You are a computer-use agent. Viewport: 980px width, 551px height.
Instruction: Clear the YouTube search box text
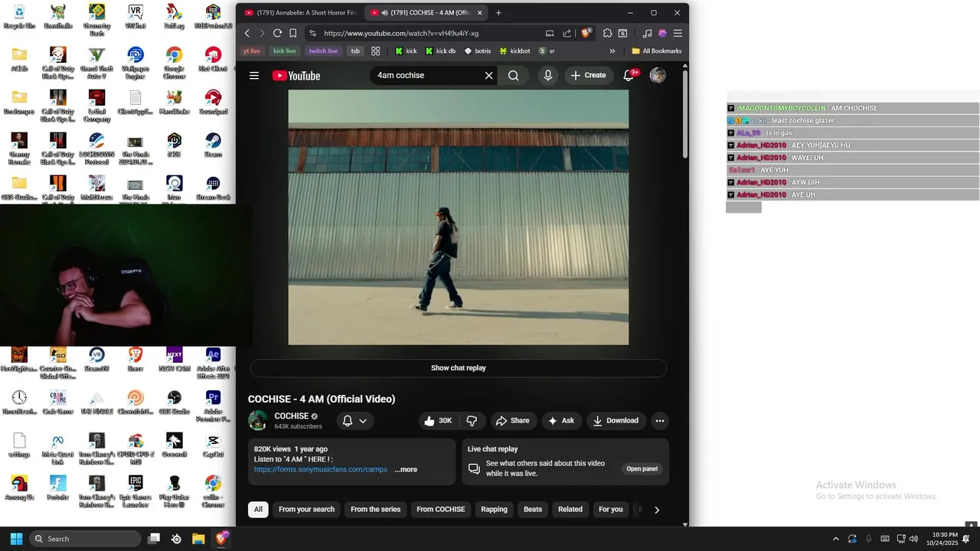click(488, 76)
